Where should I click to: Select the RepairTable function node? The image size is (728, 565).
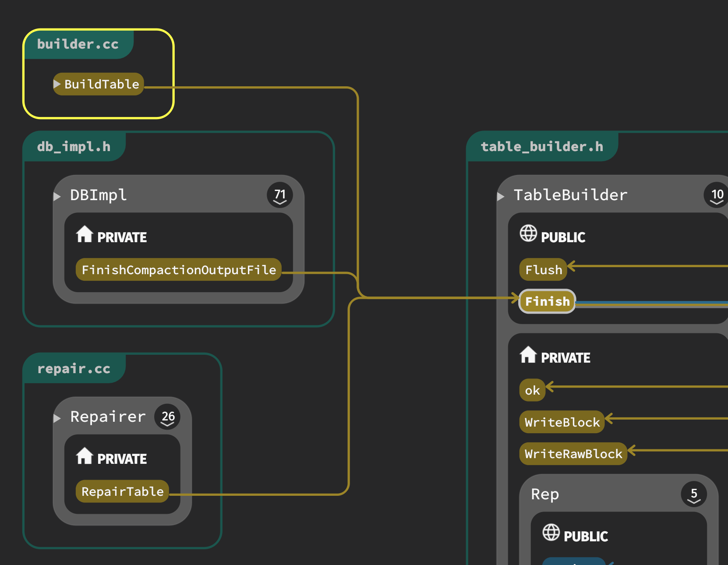click(x=122, y=491)
